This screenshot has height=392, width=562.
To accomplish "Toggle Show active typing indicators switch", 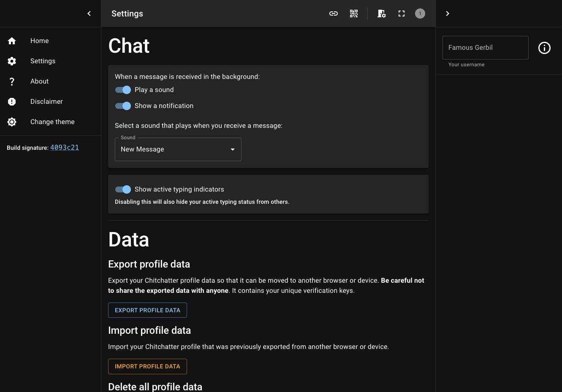I will [123, 189].
